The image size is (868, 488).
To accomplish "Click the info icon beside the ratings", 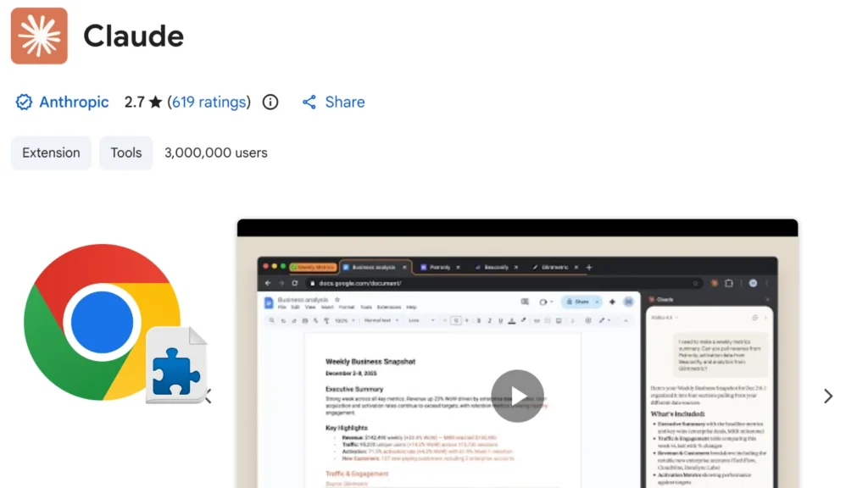I will point(270,102).
